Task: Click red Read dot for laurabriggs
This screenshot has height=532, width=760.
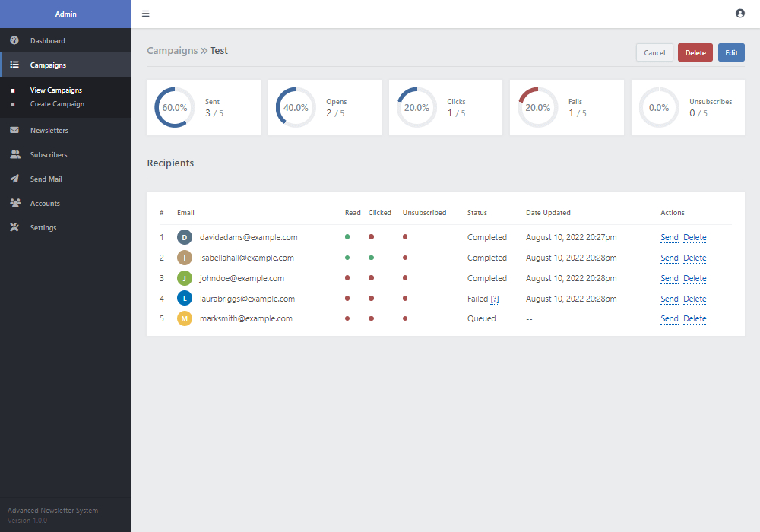Action: coord(347,299)
